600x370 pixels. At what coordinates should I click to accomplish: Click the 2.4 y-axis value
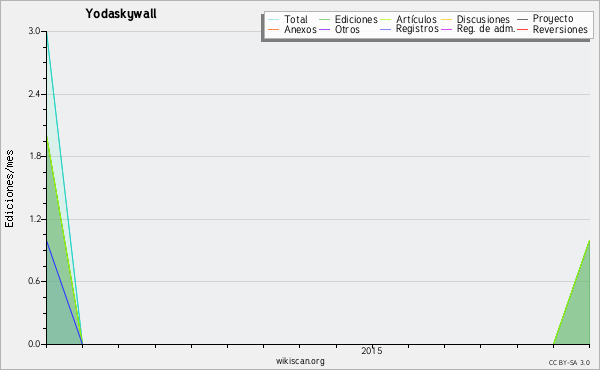click(34, 94)
